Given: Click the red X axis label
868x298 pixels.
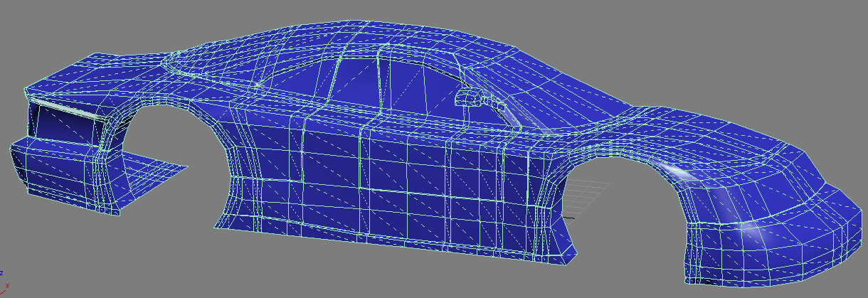Looking at the screenshot, I should coord(6,285).
